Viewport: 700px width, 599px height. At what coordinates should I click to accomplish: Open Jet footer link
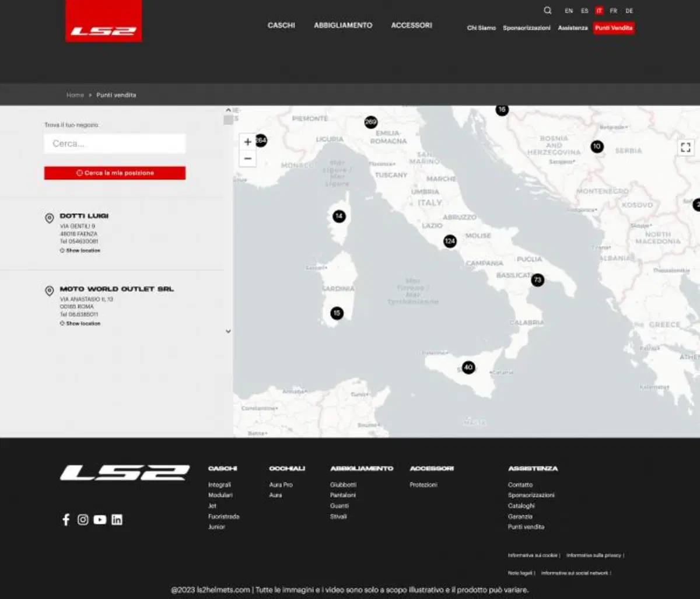click(x=212, y=506)
